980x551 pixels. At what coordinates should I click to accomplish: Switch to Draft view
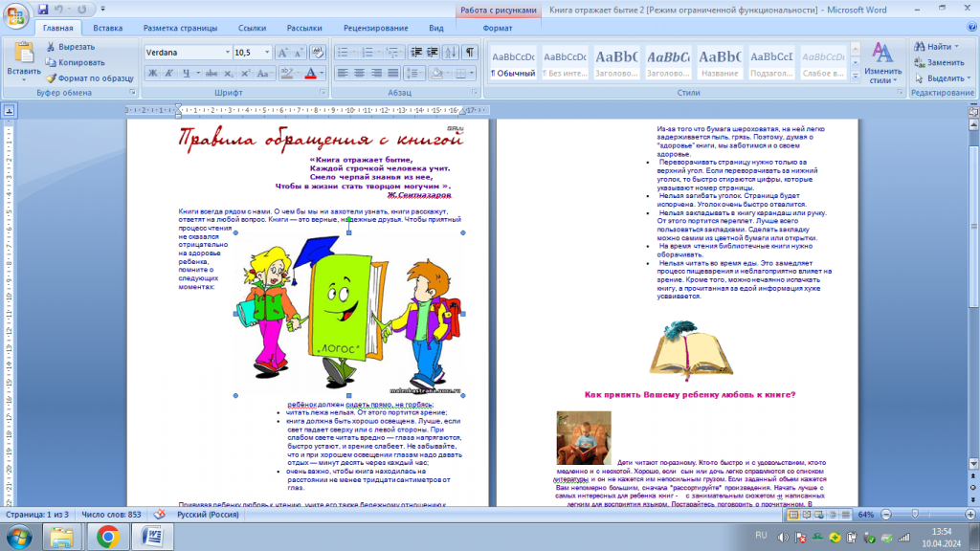[x=846, y=515]
